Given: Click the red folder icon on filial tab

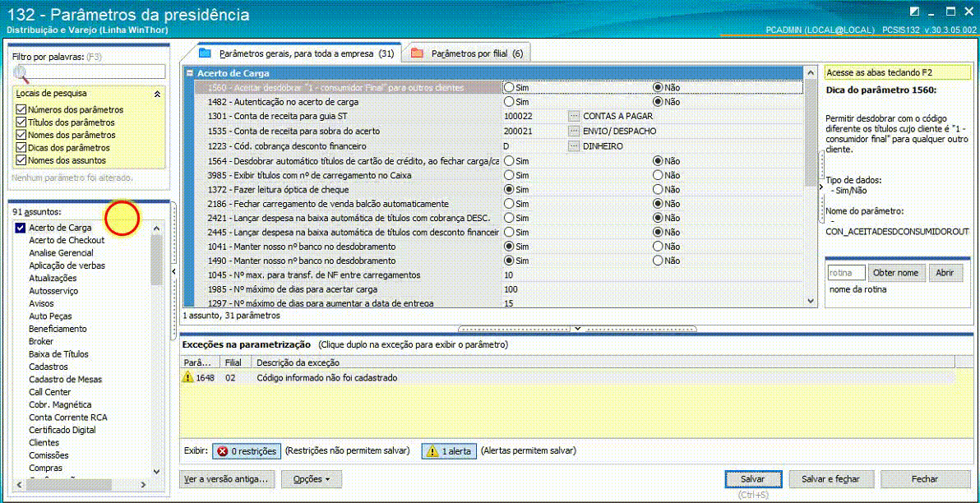Looking at the screenshot, I should tap(417, 53).
